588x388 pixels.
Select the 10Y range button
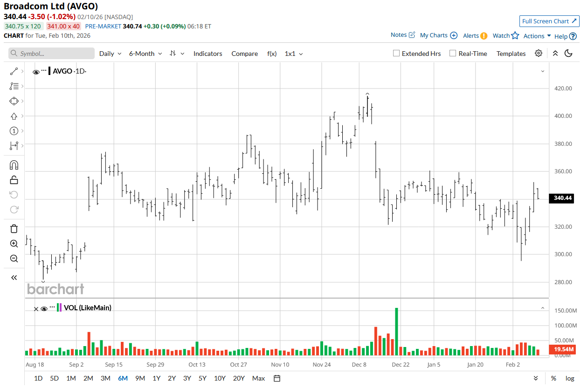(x=220, y=378)
